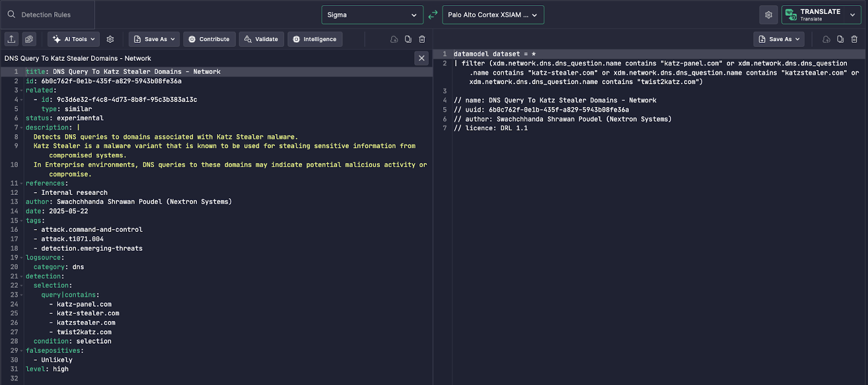
Task: Click cloud upload icon in right pane
Action: (x=826, y=39)
